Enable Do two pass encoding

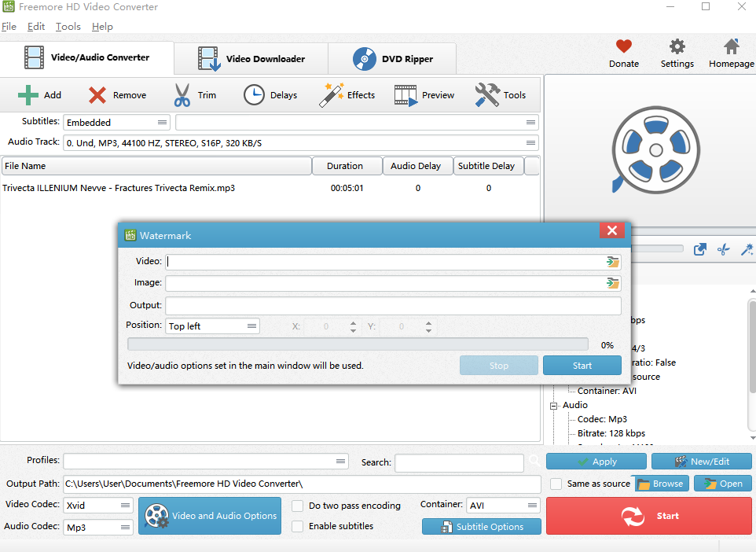(298, 506)
